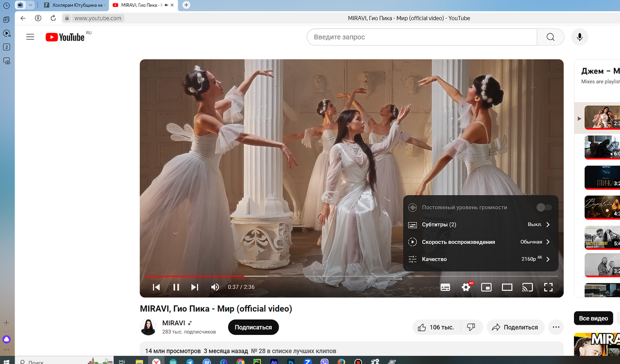Switch to the Хохлярам Ютубщина tab
The width and height of the screenshot is (620, 364).
(74, 5)
